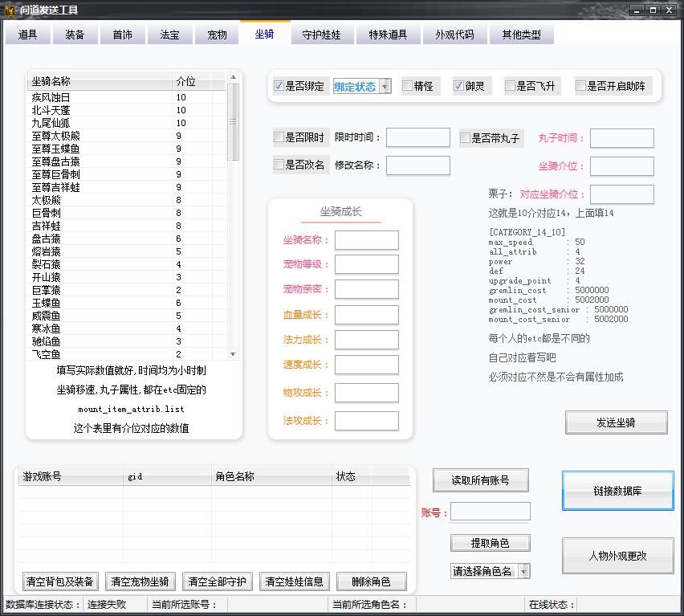This screenshot has width=684, height=616.
Task: Check the 是否开启助阵 option
Action: click(580, 86)
